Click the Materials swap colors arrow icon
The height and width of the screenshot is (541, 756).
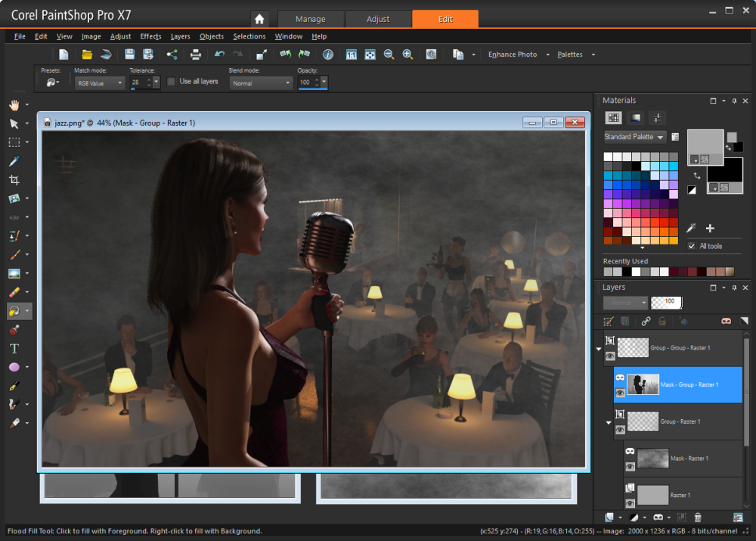697,176
